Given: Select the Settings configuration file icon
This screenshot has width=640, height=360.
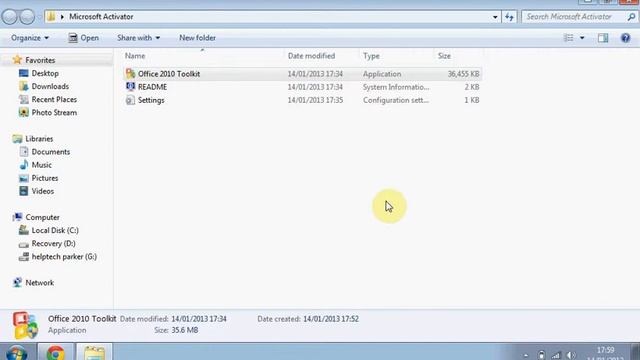Looking at the screenshot, I should (130, 100).
